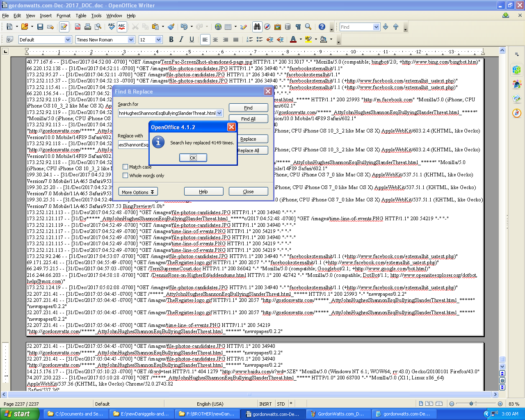Toggle the INSRT insert mode indicator
This screenshot has height=420, width=525.
click(265, 404)
